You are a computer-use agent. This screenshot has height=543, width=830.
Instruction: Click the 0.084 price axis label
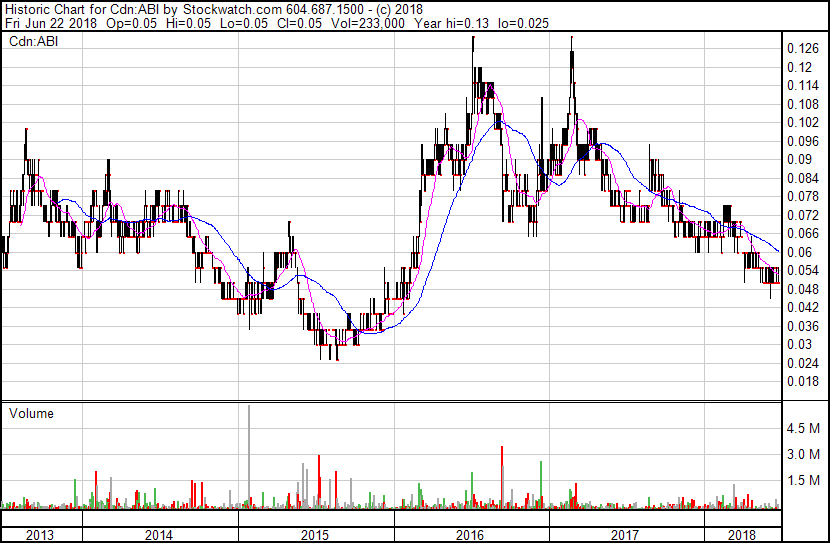coord(802,178)
